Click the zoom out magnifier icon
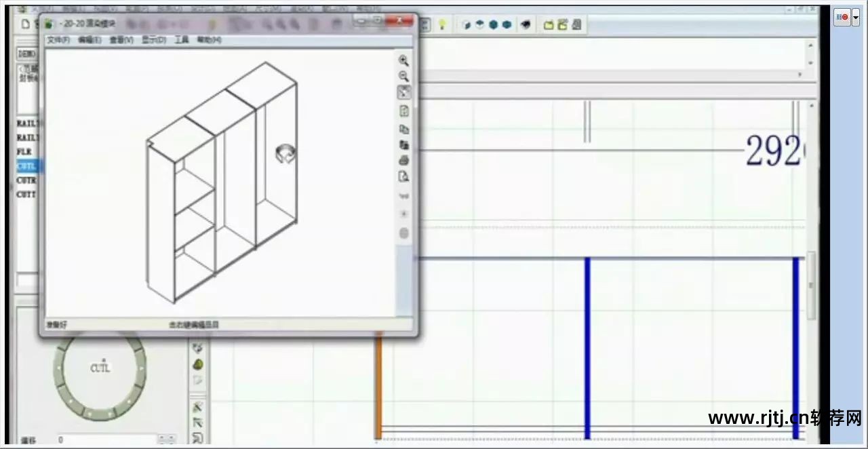The image size is (868, 449). 403,77
